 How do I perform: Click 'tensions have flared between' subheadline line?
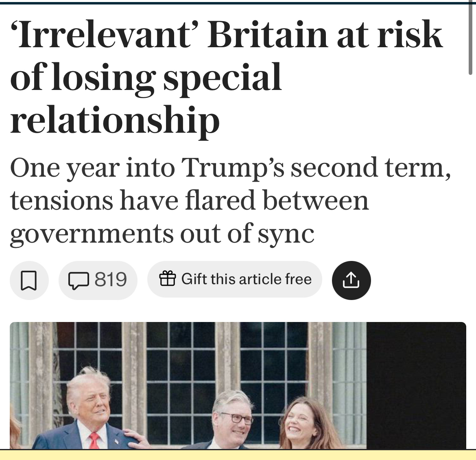(x=189, y=201)
